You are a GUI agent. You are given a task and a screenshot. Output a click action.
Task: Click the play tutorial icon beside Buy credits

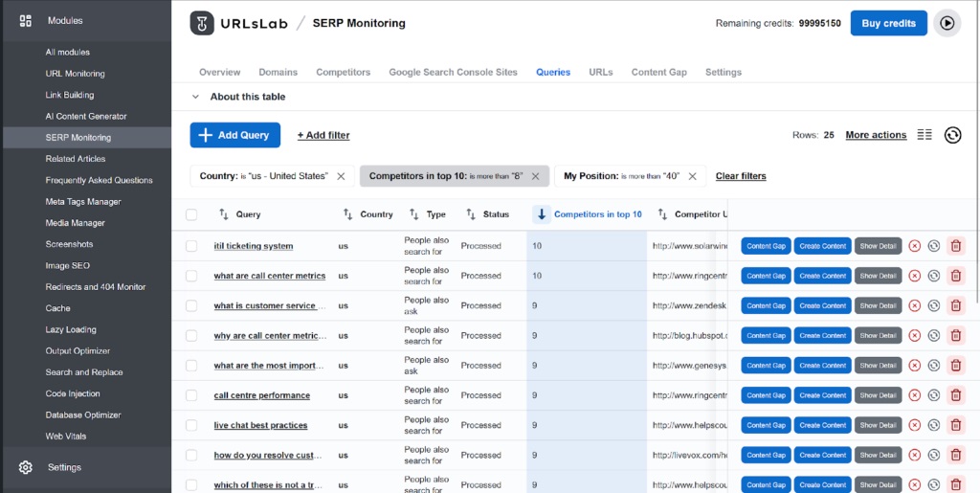[947, 23]
